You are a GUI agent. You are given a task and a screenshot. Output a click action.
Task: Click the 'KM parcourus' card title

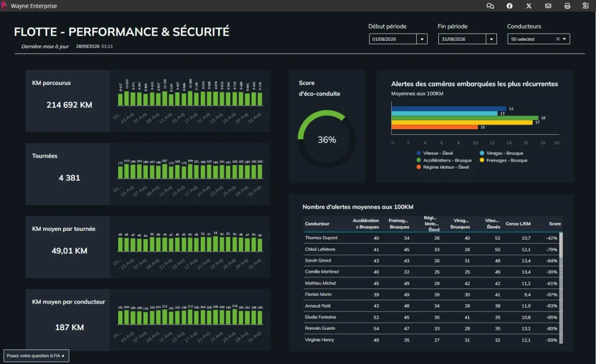pos(51,83)
